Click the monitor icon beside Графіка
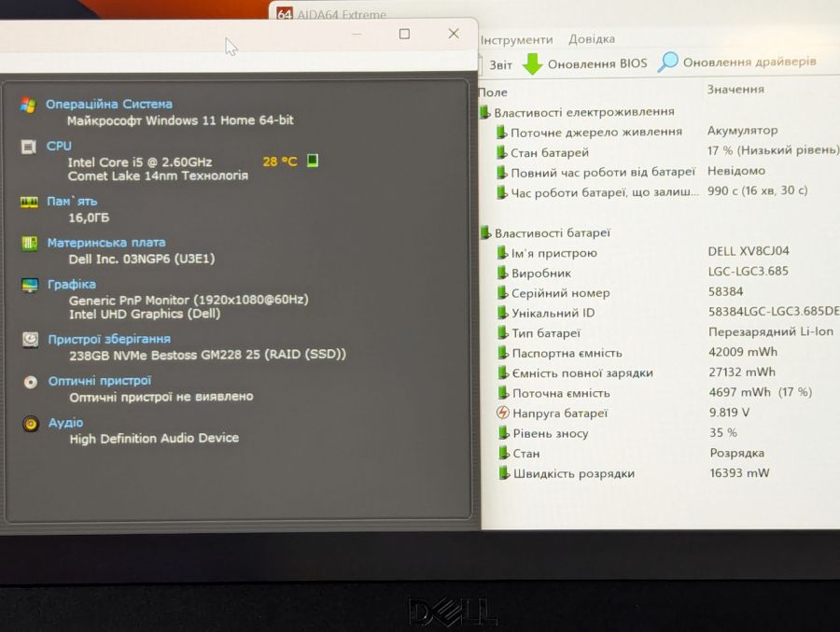840x632 pixels. 30,285
